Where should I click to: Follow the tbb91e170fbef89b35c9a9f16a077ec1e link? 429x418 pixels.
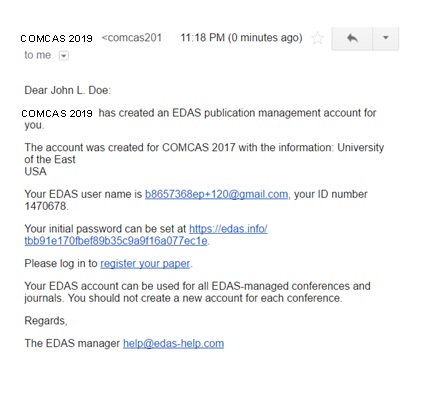[x=116, y=241]
